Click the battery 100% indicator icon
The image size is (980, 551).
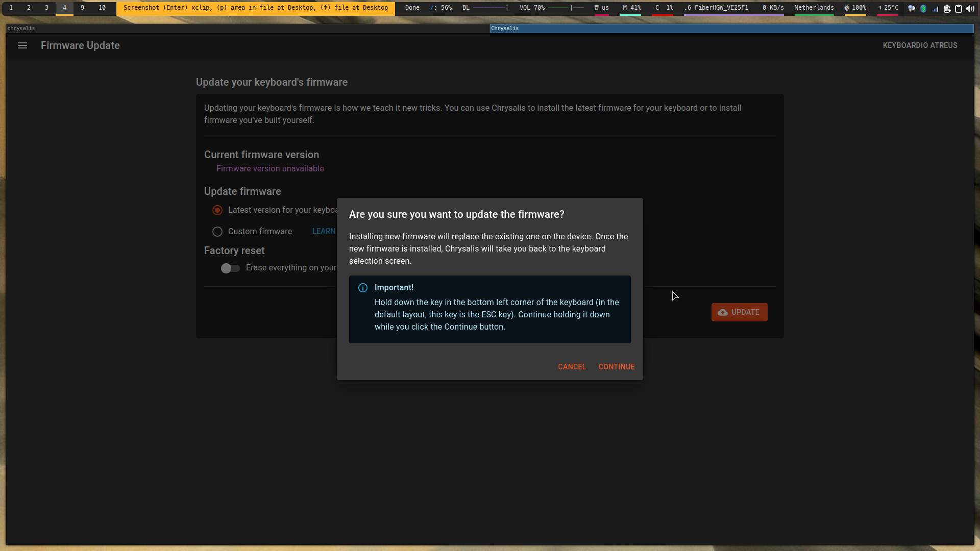coord(847,8)
